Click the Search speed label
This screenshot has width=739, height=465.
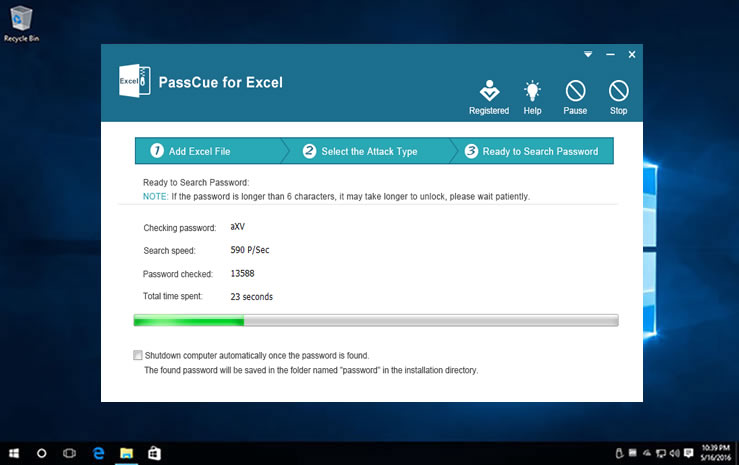[169, 251]
